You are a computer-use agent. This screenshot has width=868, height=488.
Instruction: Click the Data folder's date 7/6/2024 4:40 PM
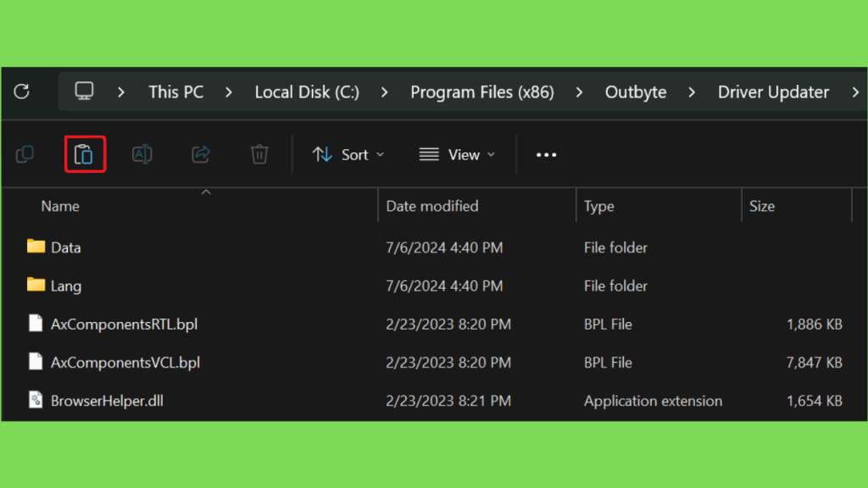[x=444, y=247]
